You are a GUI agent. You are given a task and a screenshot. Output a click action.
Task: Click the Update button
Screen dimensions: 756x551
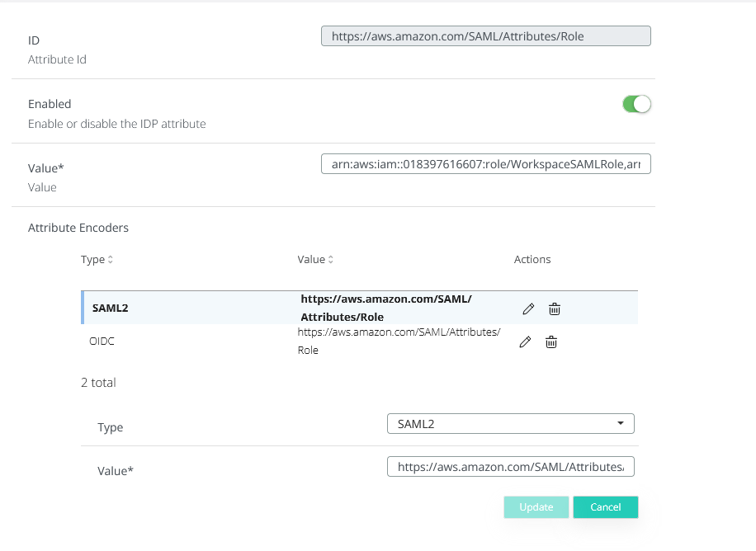coord(536,507)
